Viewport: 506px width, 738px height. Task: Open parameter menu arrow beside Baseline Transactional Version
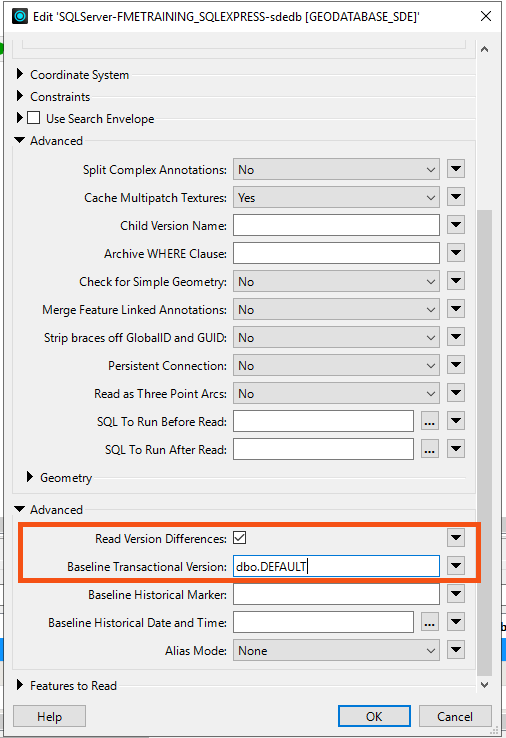click(456, 566)
